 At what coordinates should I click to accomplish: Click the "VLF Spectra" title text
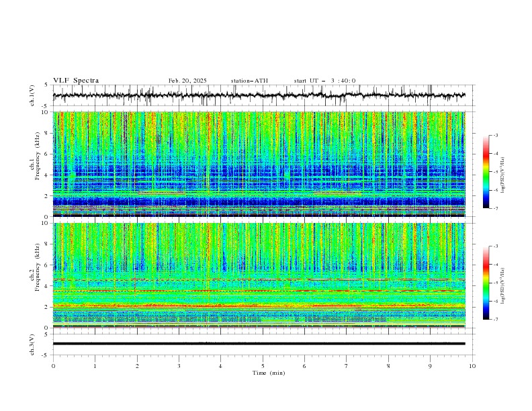coord(76,81)
